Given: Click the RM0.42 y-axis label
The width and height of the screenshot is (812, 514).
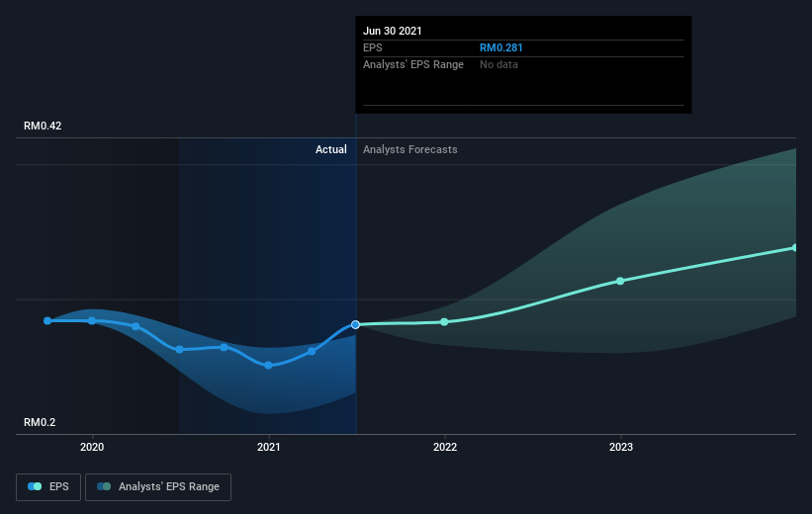Looking at the screenshot, I should click(43, 126).
